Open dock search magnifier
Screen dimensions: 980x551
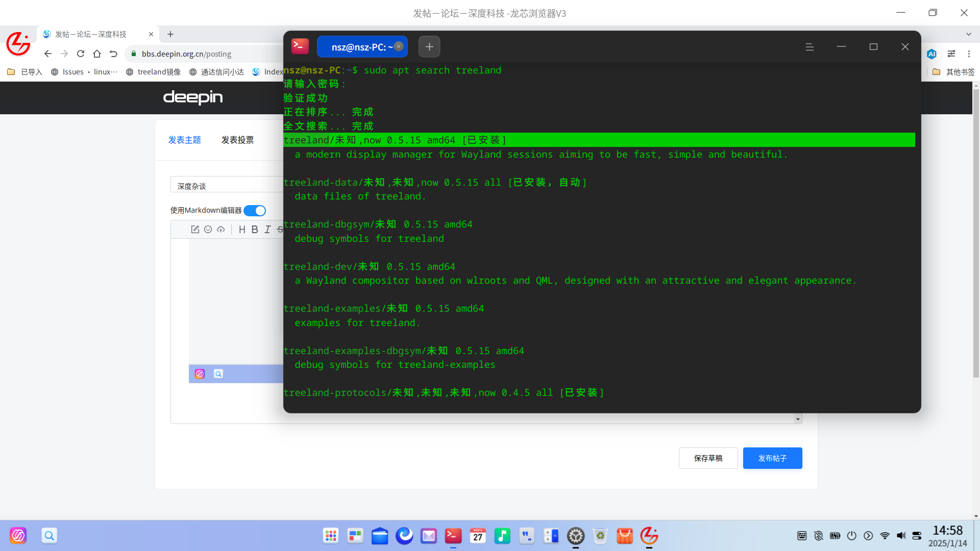(49, 536)
